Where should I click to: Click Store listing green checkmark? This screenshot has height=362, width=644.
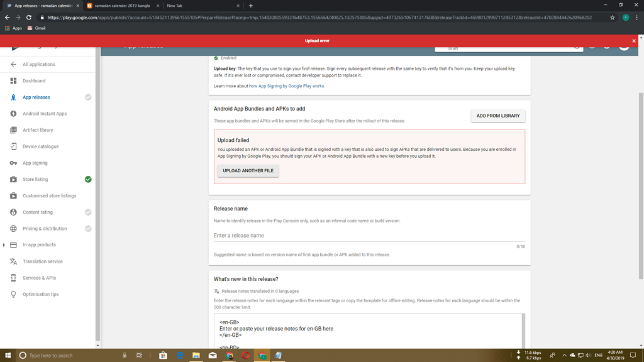coord(88,179)
